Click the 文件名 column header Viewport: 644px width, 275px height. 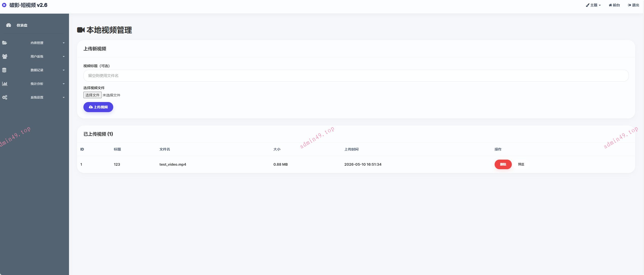pyautogui.click(x=165, y=149)
